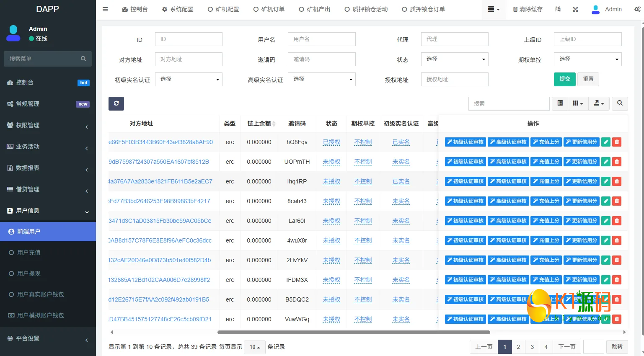This screenshot has height=356, width=644.
Task: Click green edit icon for hQ8Fqv row
Action: pyautogui.click(x=606, y=142)
